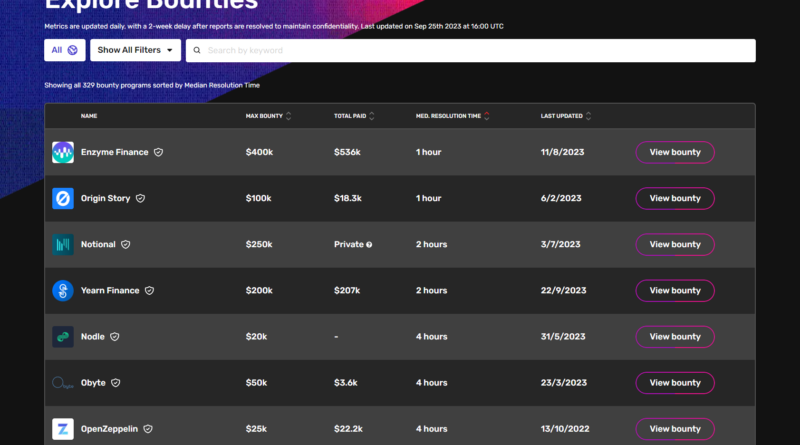Click the Nodle logo icon
This screenshot has height=445, width=800.
63,336
